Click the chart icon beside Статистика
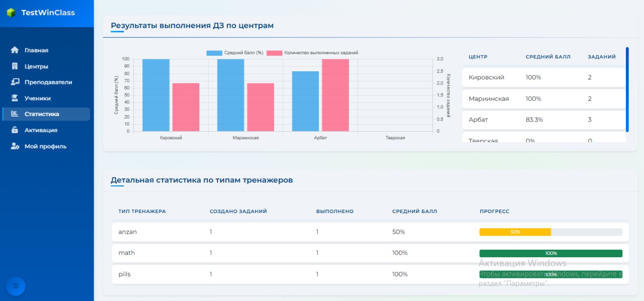Screen dimensions: 644x301 point(15,114)
